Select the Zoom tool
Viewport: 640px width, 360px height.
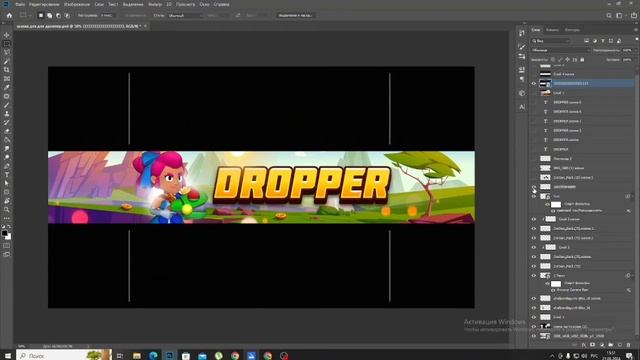point(7,209)
